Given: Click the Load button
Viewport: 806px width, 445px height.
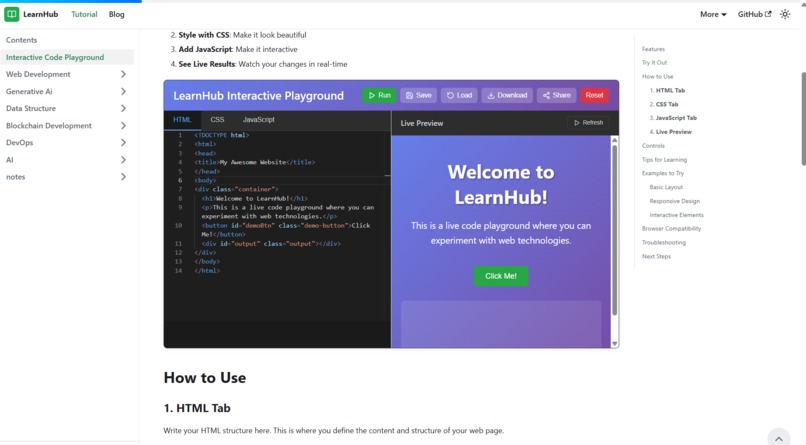Looking at the screenshot, I should pyautogui.click(x=459, y=95).
